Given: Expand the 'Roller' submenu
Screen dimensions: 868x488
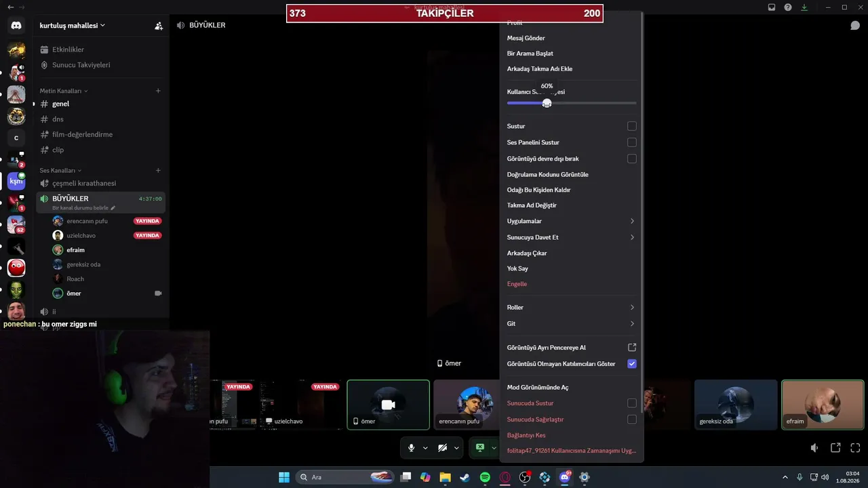Looking at the screenshot, I should pos(571,308).
